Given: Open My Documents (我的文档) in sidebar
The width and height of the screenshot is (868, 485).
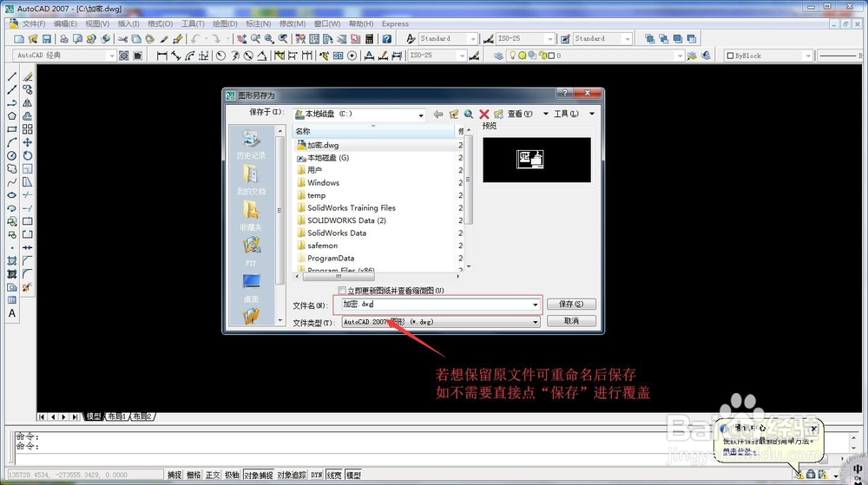Looking at the screenshot, I should click(x=251, y=180).
